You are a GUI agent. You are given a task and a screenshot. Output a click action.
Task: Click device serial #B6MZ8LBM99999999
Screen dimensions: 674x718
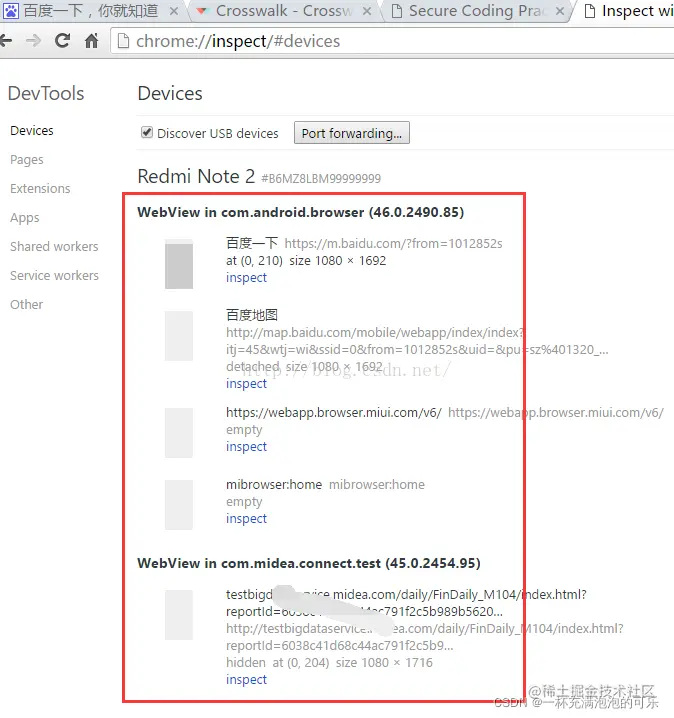click(321, 179)
